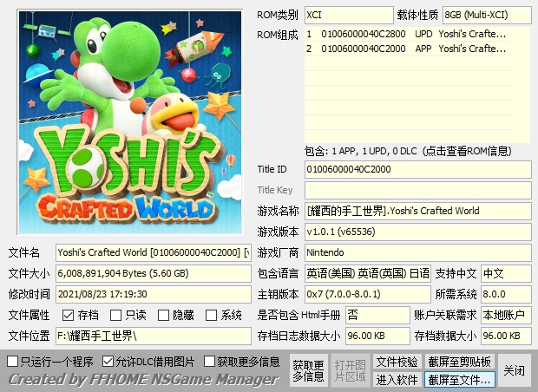Click the 游戏厂商 field showing Nintendo

(x=418, y=252)
